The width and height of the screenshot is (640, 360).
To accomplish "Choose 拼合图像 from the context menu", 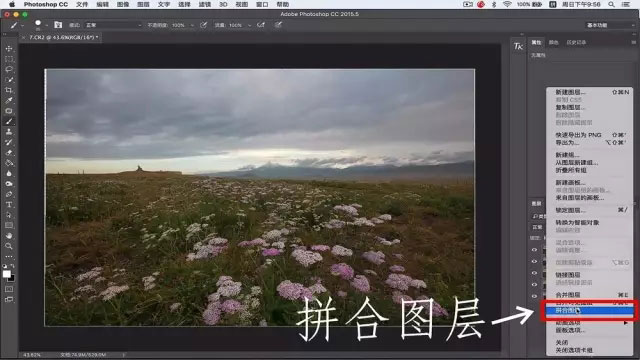I will (x=589, y=311).
